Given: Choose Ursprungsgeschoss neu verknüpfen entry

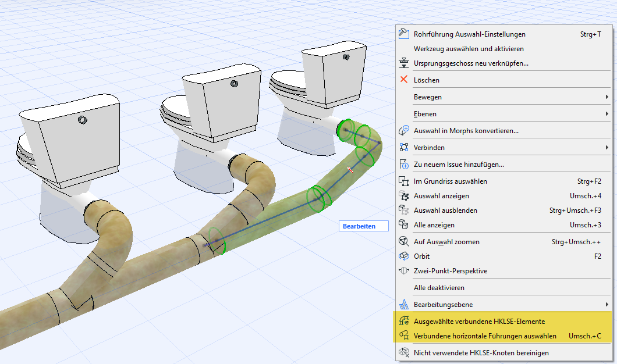Looking at the screenshot, I should pyautogui.click(x=471, y=63).
